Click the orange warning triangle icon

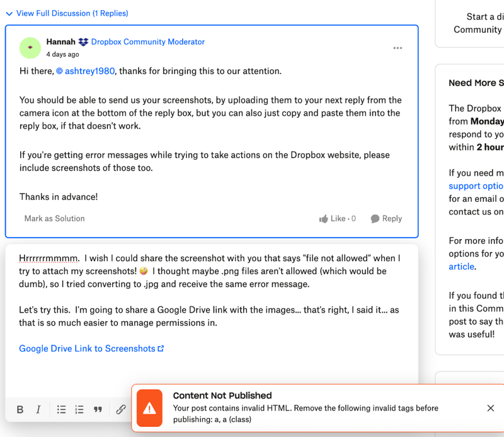[149, 409]
